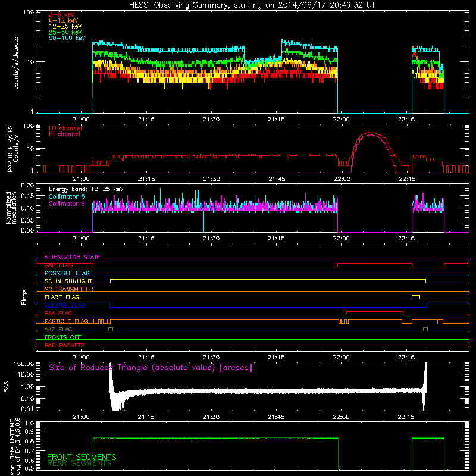Click the "Normalized modulation" y-axis label
Image resolution: width=476 pixels, height=476 pixels.
(11, 208)
